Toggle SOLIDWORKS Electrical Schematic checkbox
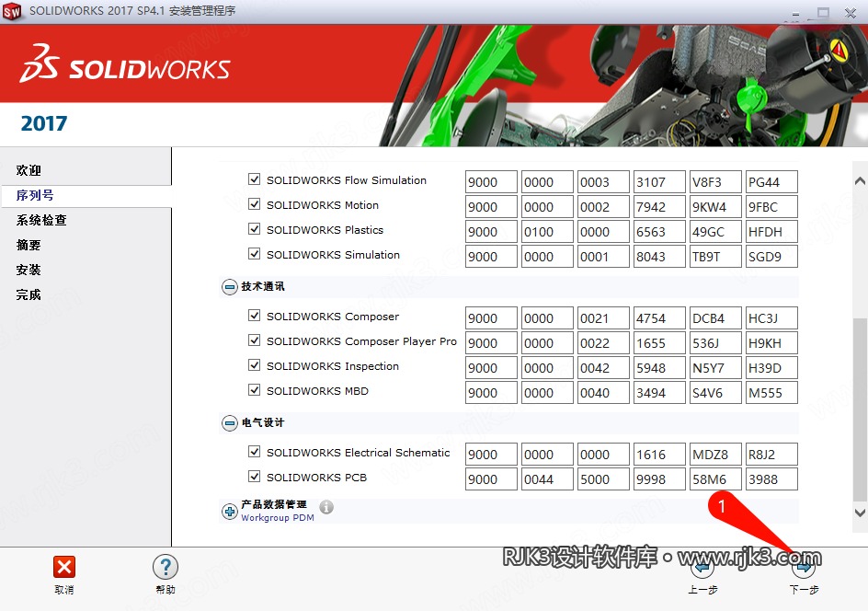The width and height of the screenshot is (868, 611). point(254,452)
